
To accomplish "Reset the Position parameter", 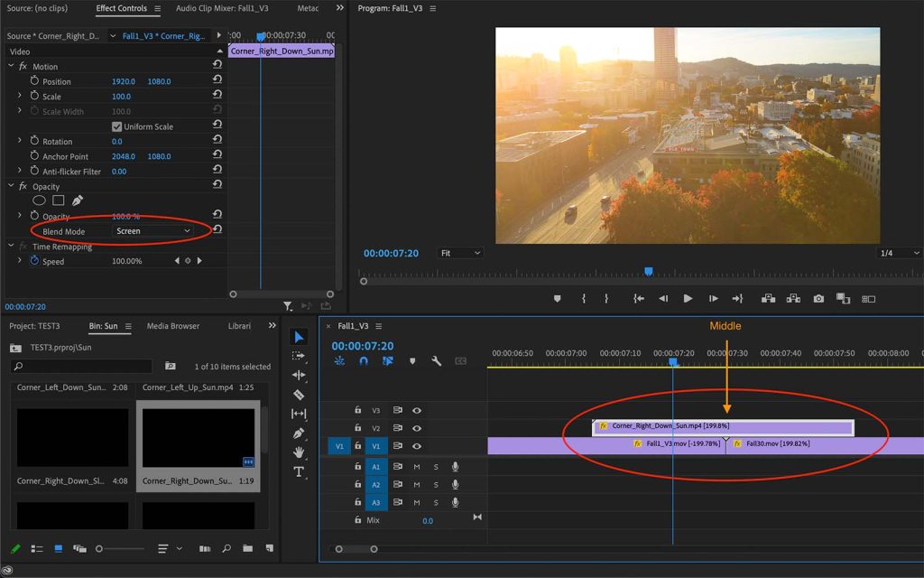I will point(217,81).
